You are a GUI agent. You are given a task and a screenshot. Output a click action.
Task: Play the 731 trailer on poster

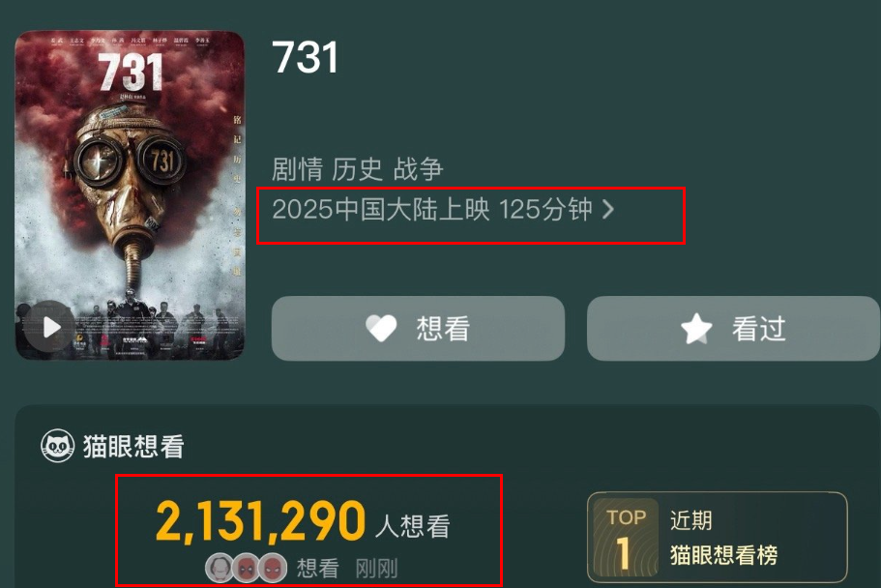click(50, 327)
